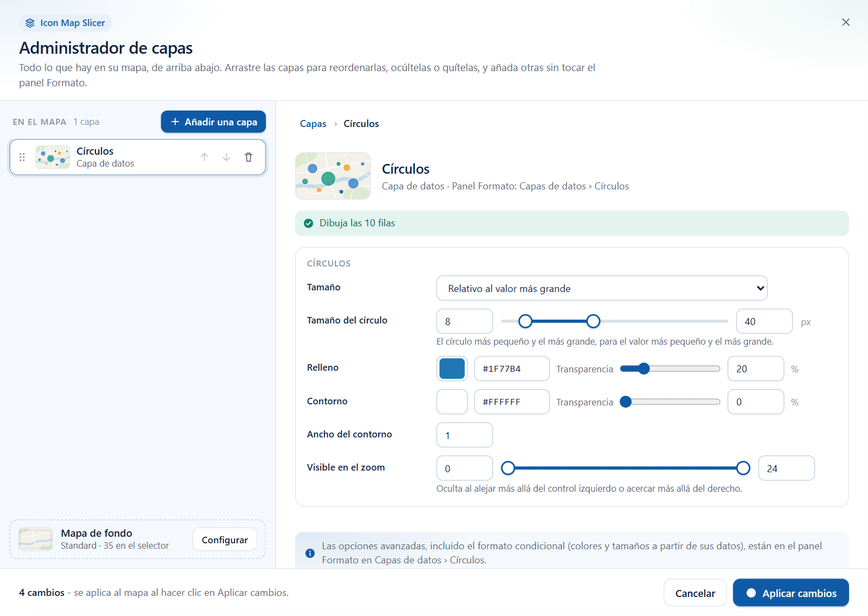Click the info icon next to the advanced options note
Image resolution: width=868 pixels, height=616 pixels.
[x=310, y=553]
